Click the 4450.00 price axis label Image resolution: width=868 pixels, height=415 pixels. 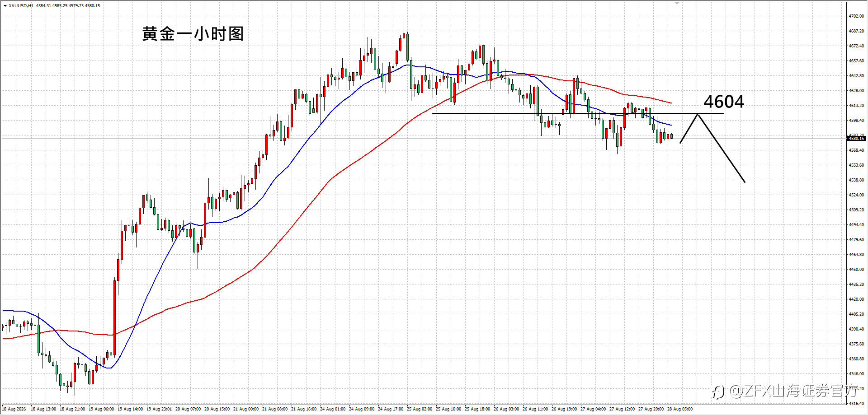[x=856, y=270]
